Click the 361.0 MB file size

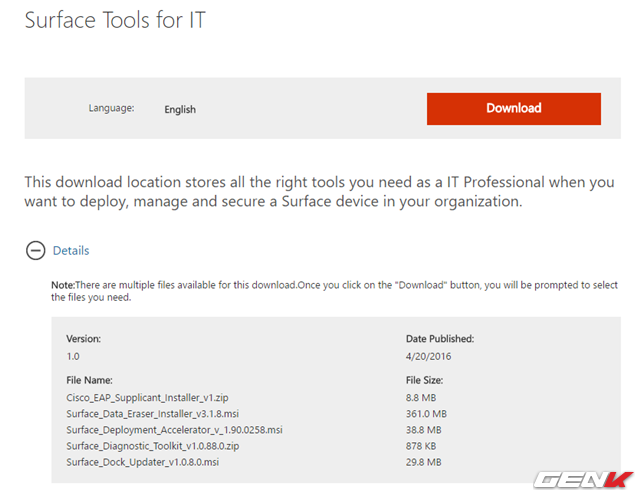426,414
